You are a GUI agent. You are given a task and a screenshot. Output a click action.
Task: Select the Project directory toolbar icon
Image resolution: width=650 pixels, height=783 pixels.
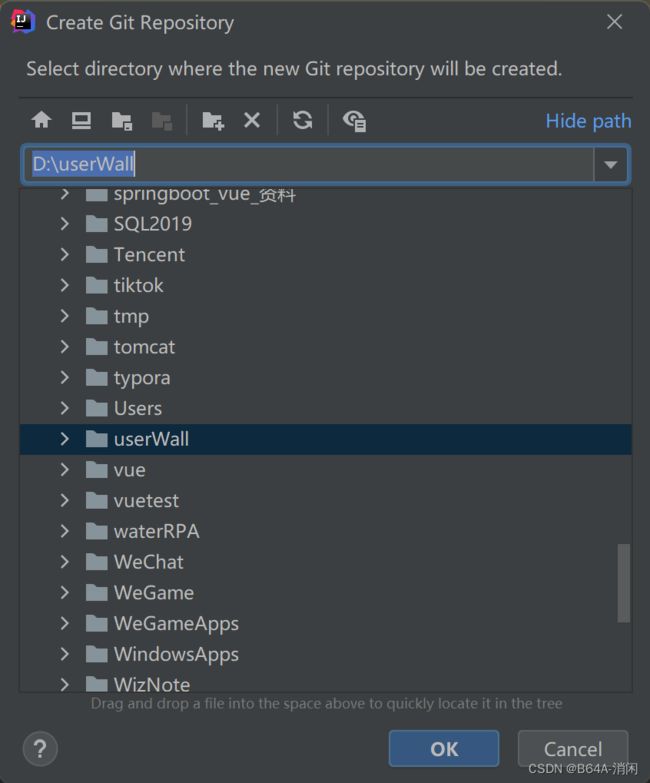tap(122, 121)
